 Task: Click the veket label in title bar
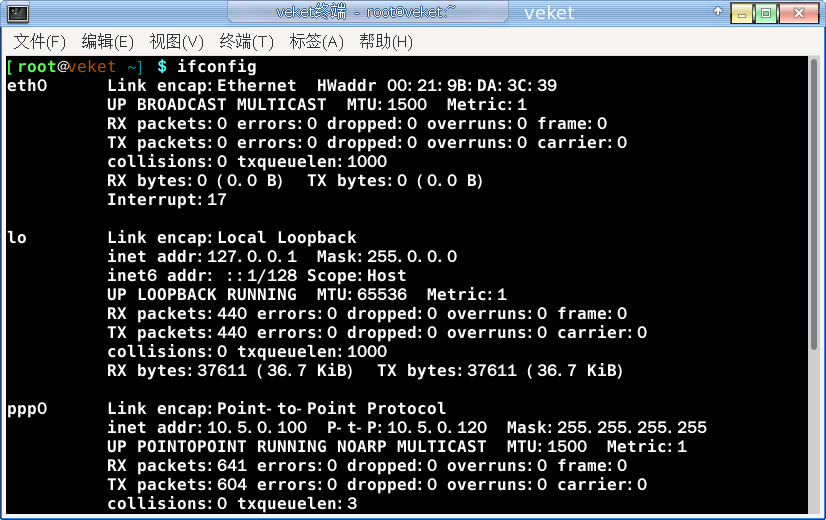[548, 12]
